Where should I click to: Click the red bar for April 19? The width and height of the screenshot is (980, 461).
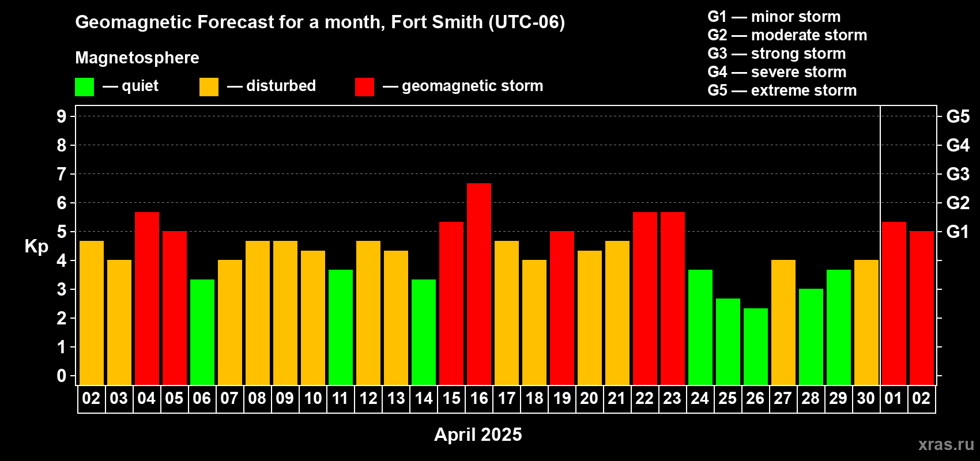point(562,308)
